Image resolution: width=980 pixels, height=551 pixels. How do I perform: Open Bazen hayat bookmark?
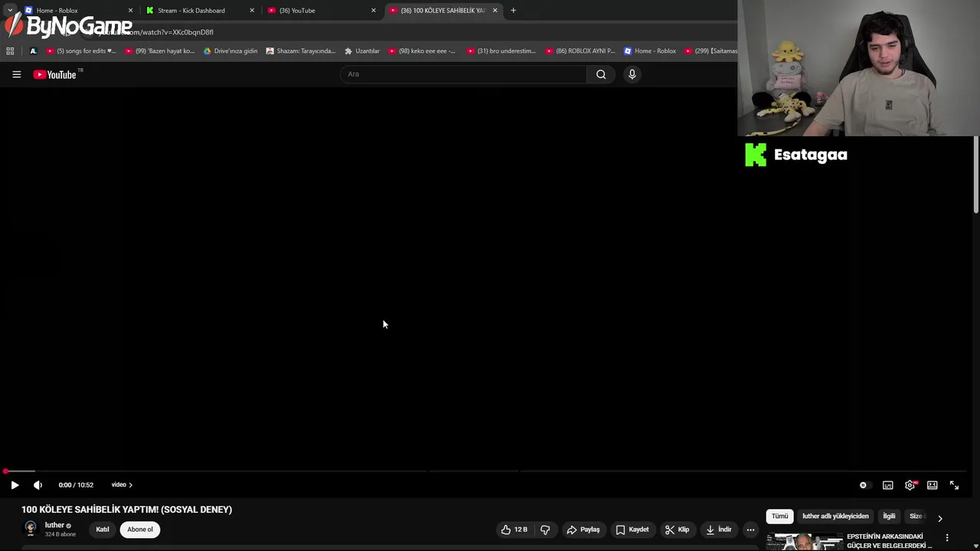[159, 51]
